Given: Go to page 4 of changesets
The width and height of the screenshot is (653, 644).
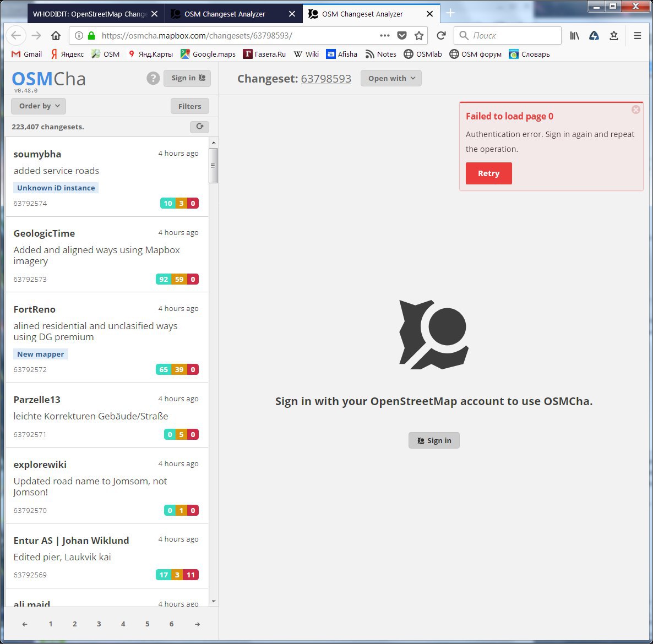Looking at the screenshot, I should (x=123, y=624).
